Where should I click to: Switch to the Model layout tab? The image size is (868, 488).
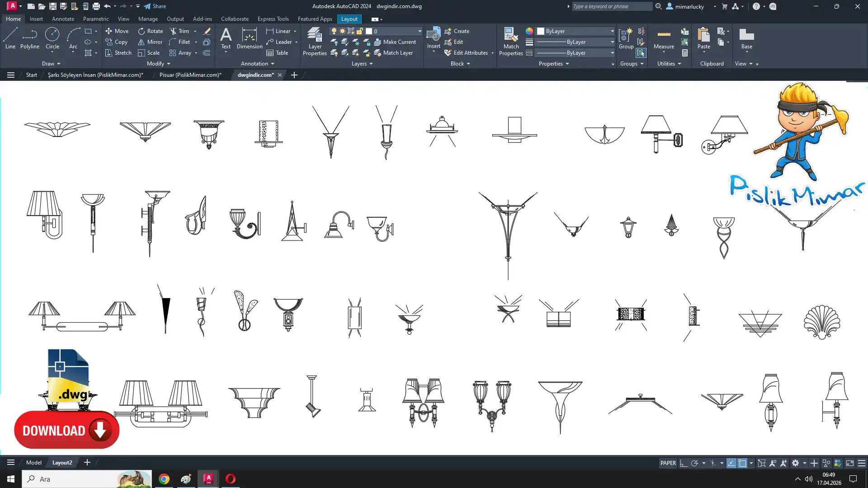coord(33,463)
